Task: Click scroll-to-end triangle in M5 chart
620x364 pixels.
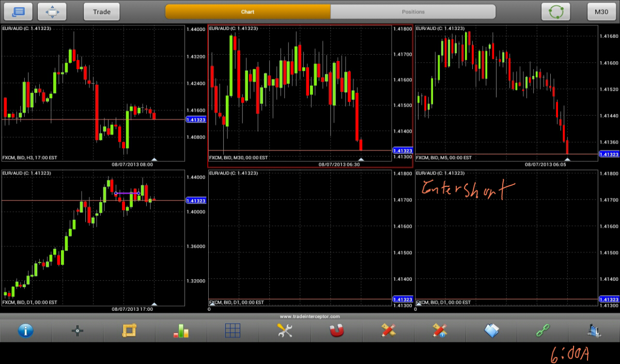Action: tap(567, 159)
